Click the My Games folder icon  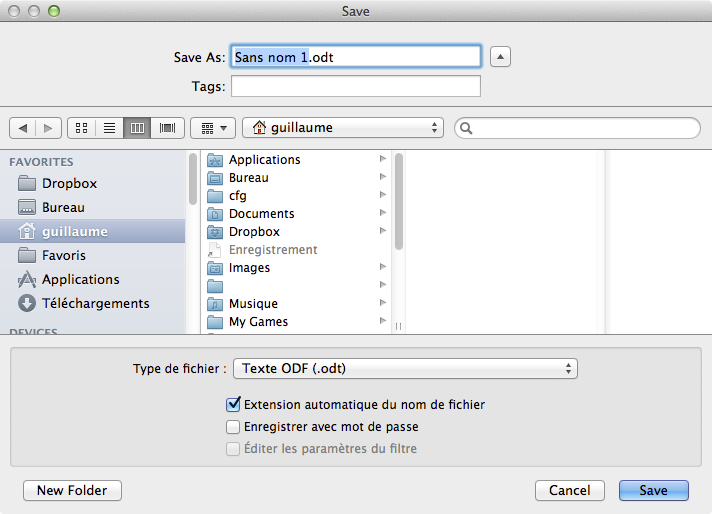point(215,322)
